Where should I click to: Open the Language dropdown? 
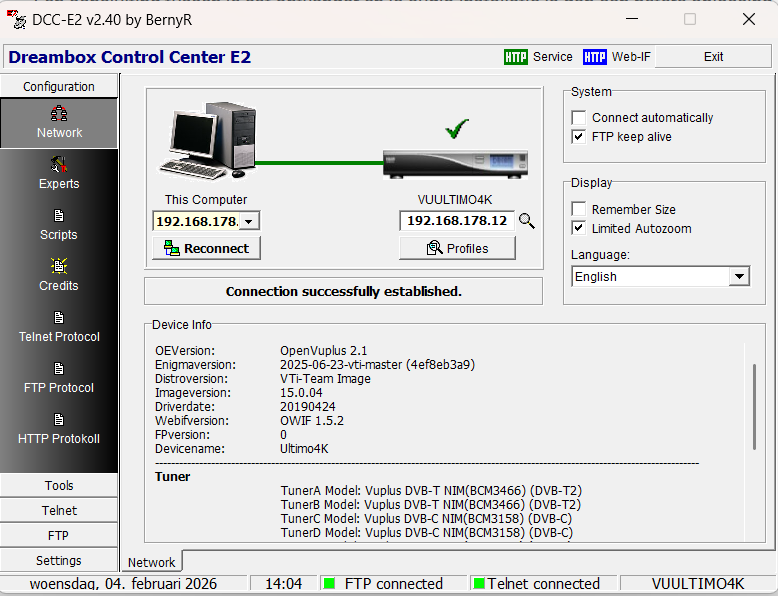739,276
